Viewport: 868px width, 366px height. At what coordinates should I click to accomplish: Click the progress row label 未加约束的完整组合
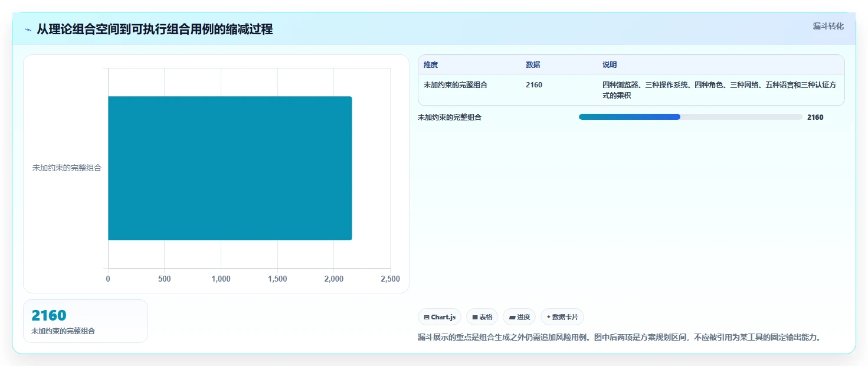pos(450,117)
